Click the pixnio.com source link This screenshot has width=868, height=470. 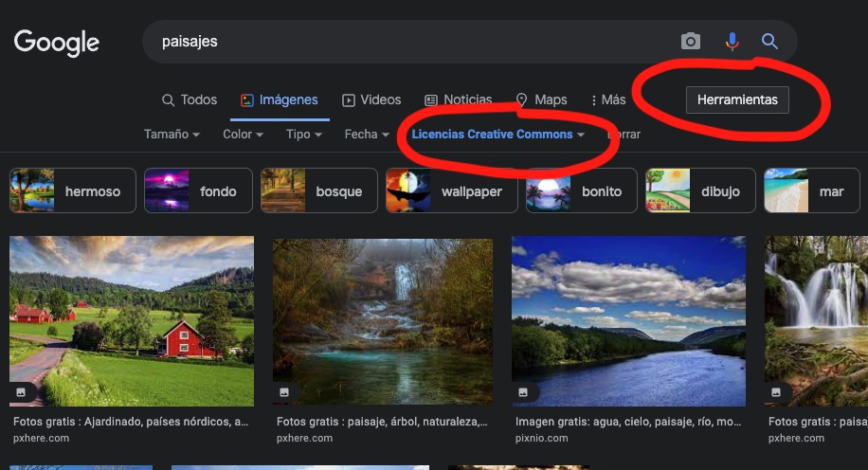point(541,438)
